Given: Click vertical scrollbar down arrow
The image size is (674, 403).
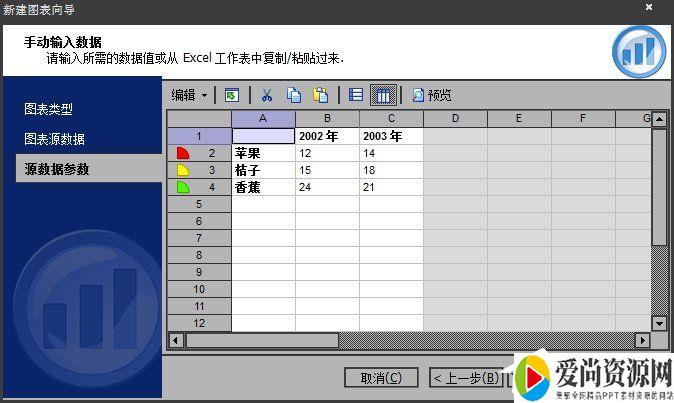Looking at the screenshot, I should click(x=659, y=323).
